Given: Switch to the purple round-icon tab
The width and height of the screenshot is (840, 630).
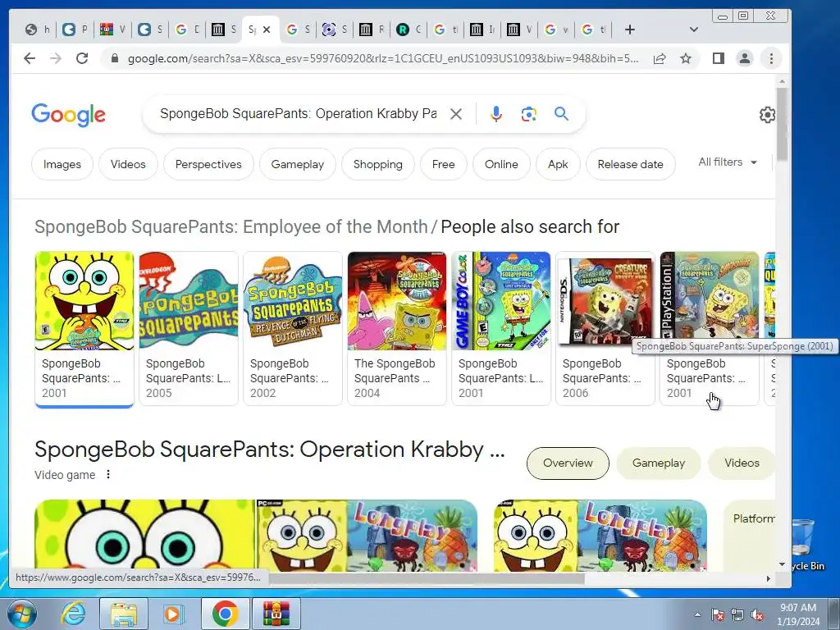Looking at the screenshot, I should 335,30.
